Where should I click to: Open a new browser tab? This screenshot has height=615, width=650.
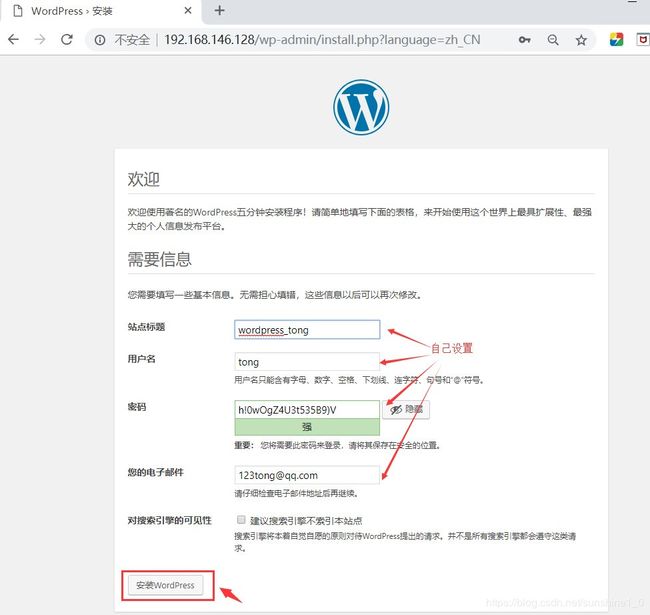220,10
